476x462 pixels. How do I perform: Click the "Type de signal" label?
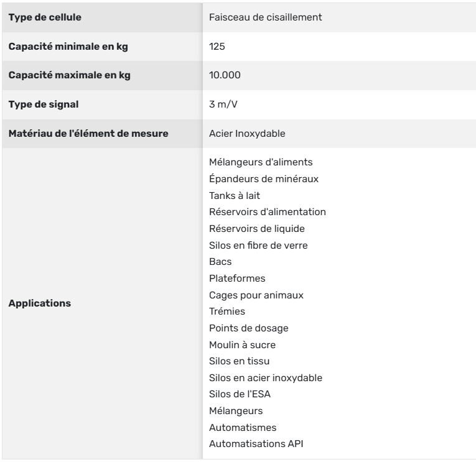[44, 104]
